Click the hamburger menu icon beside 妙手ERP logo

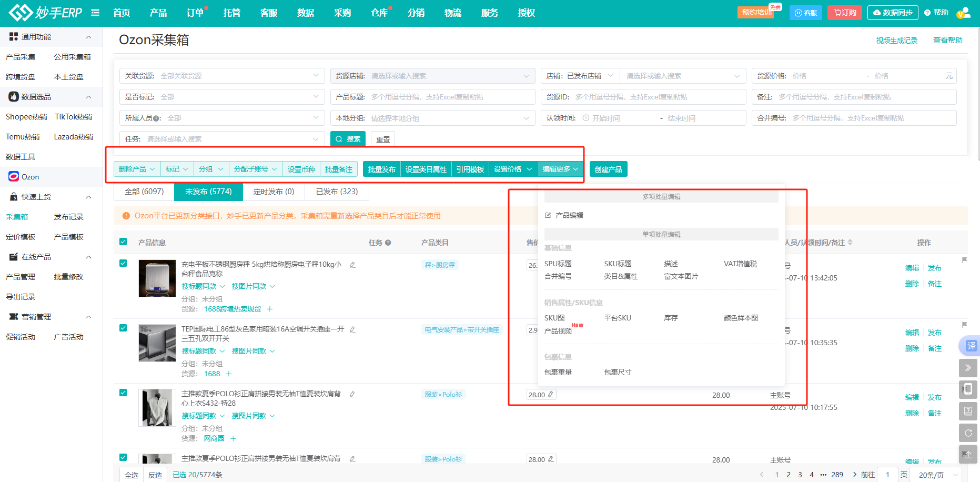(x=95, y=13)
